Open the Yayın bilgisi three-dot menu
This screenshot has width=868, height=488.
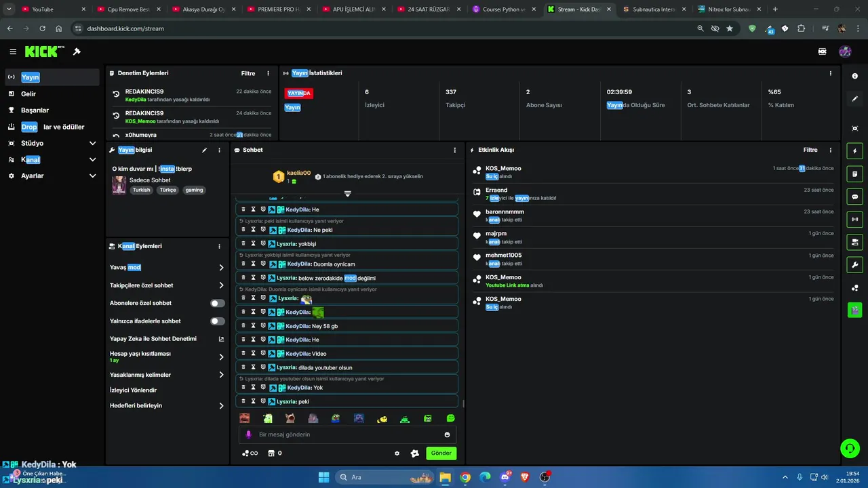click(x=219, y=150)
